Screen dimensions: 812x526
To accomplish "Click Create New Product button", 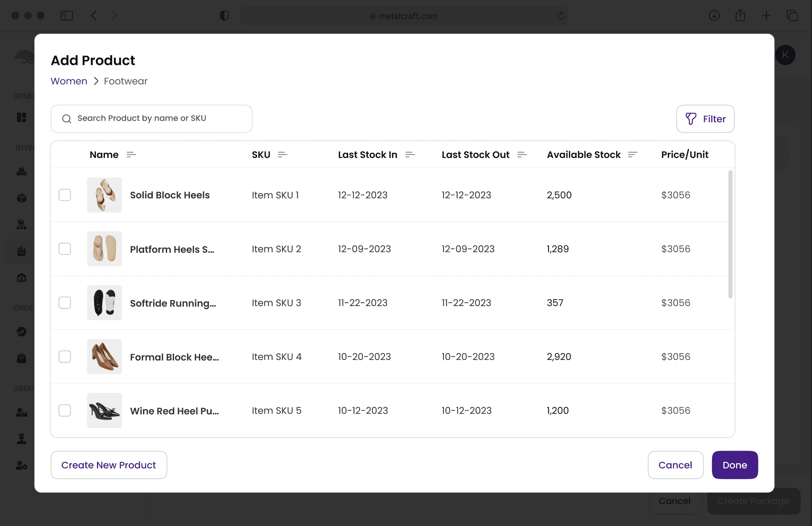I will (109, 465).
